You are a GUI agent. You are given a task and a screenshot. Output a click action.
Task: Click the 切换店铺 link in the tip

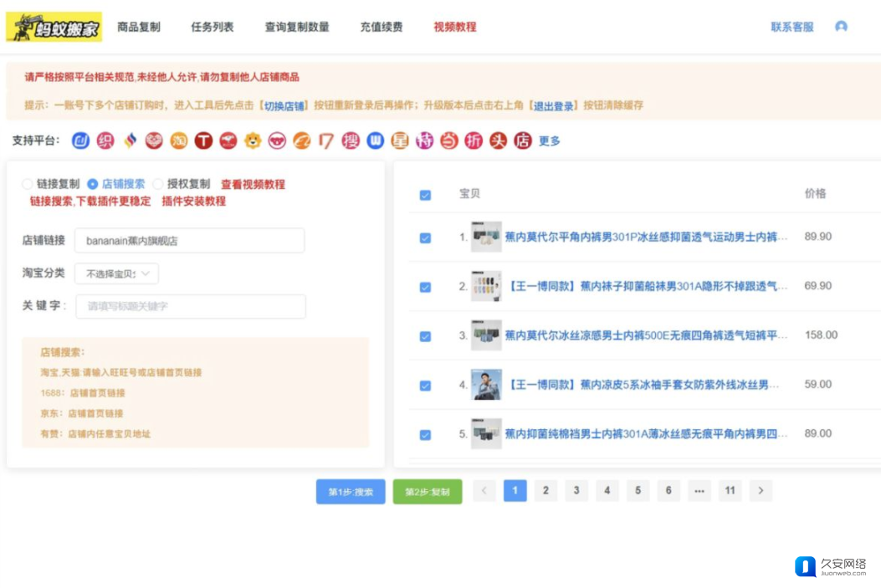click(284, 105)
